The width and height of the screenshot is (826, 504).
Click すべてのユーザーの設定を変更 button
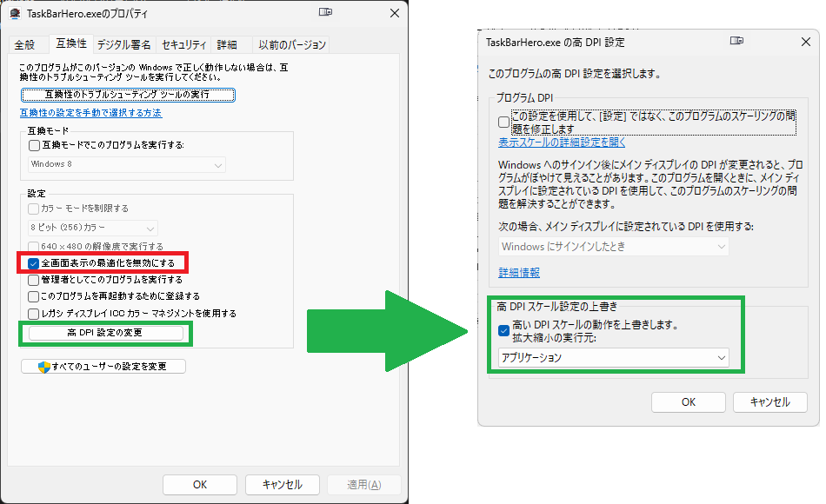pyautogui.click(x=103, y=367)
